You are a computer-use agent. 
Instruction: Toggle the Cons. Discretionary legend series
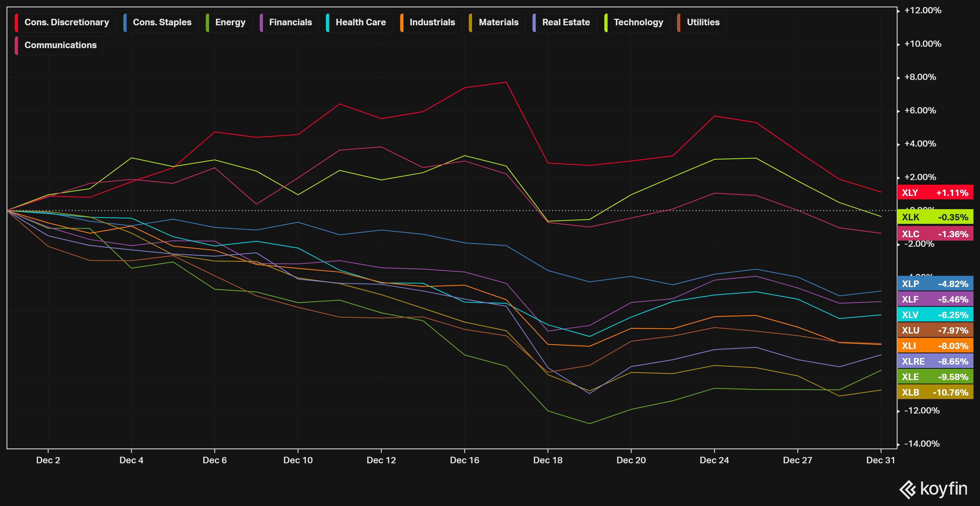pyautogui.click(x=66, y=22)
